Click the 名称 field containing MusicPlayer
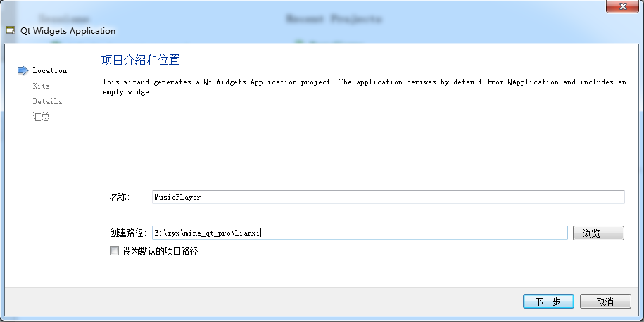This screenshot has width=644, height=322. click(x=388, y=197)
